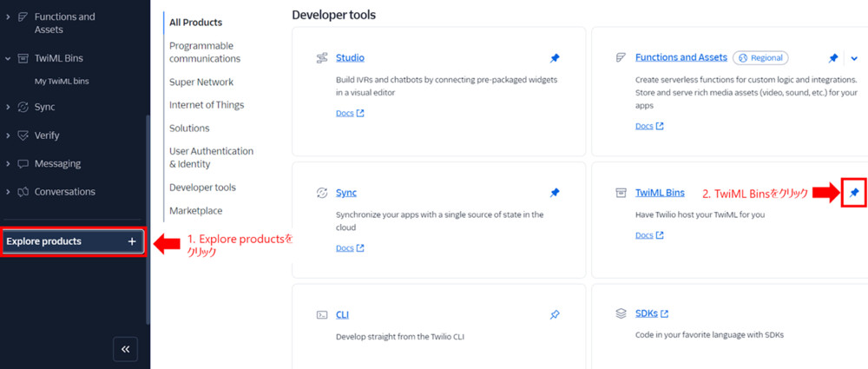Click the TwiML Bins card icon

pos(621,193)
